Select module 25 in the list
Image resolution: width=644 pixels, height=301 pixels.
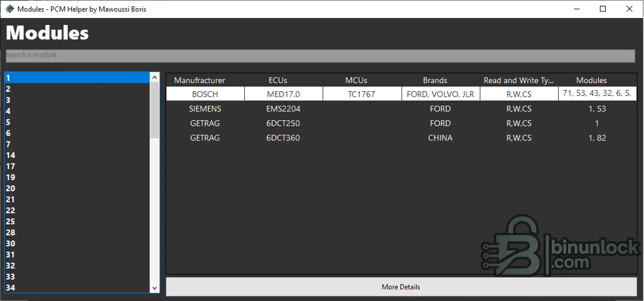tap(77, 221)
